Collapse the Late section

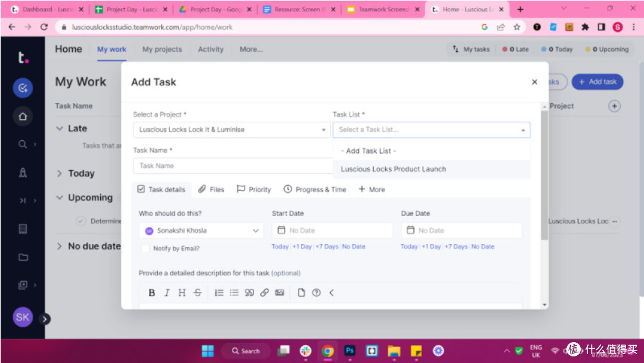tap(60, 128)
